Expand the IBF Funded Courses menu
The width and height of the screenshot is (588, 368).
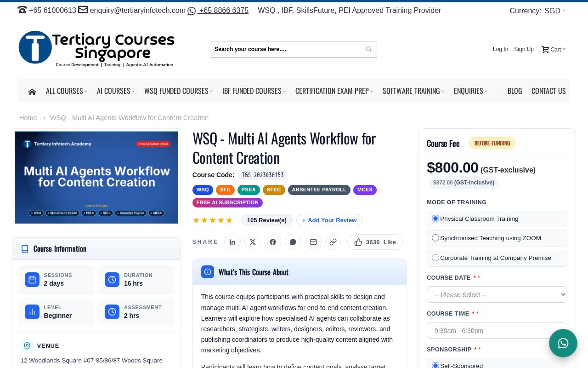point(254,91)
